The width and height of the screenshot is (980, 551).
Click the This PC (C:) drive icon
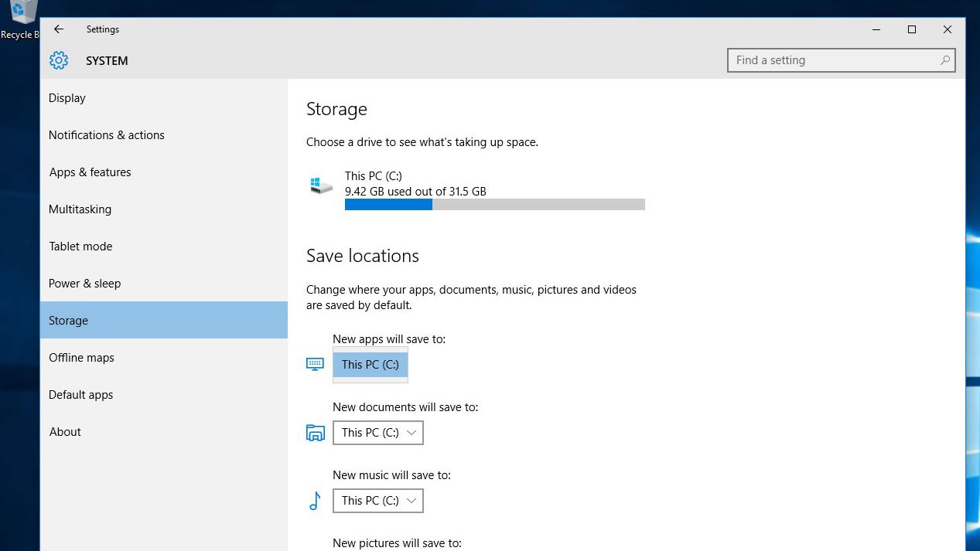tap(321, 185)
